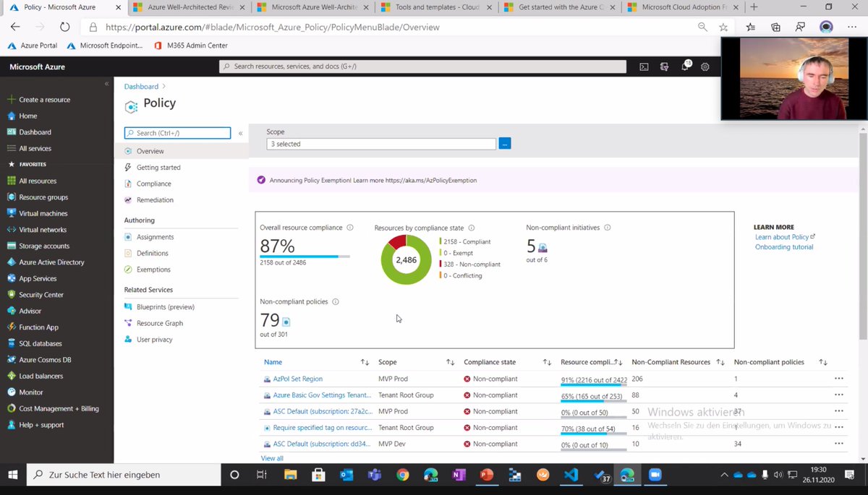Click Learn about Policy link
The image size is (868, 495).
click(785, 237)
